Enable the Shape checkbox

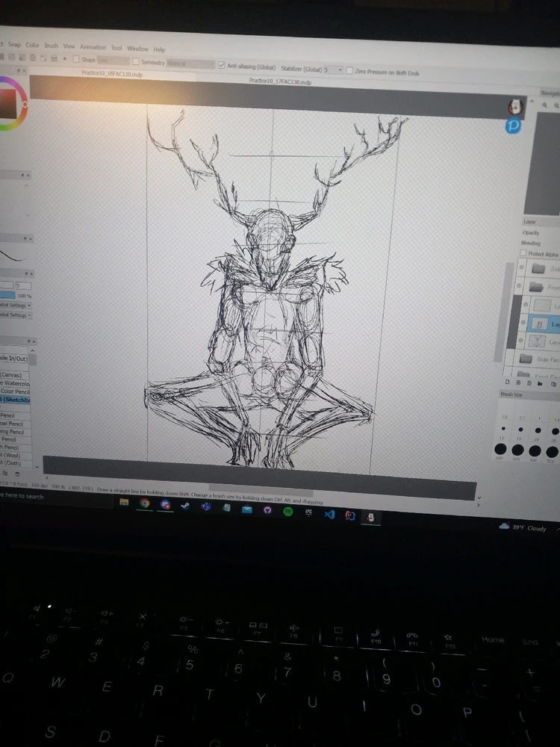pos(76,59)
